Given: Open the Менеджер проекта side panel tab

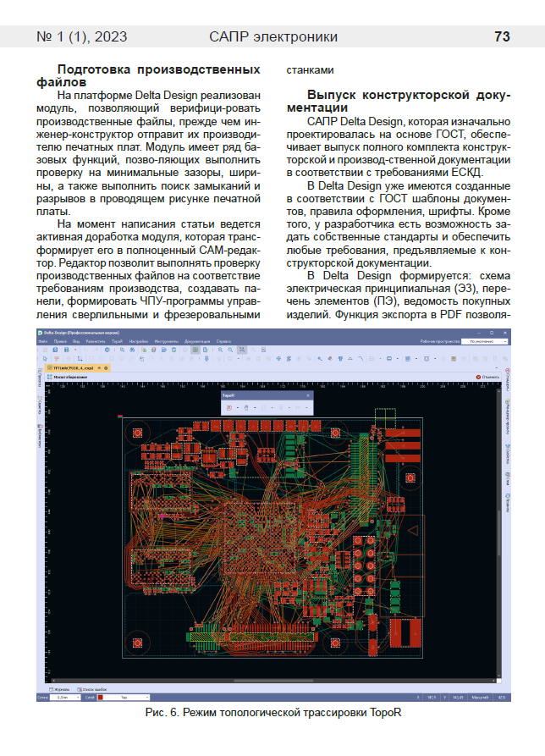Looking at the screenshot, I should pos(508,417).
